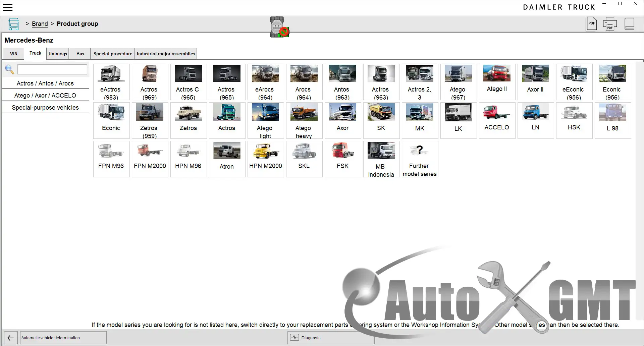644x346 pixels.
Task: Select the Zetros tile without number
Action: click(x=189, y=121)
